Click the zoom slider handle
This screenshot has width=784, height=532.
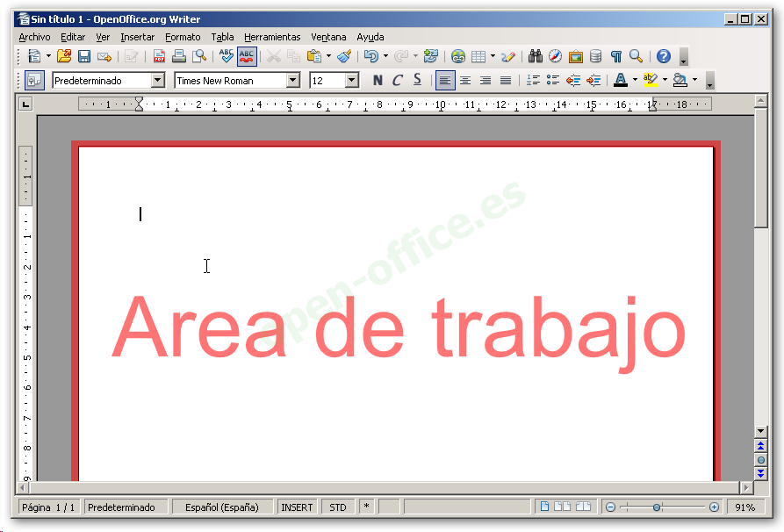pyautogui.click(x=657, y=507)
